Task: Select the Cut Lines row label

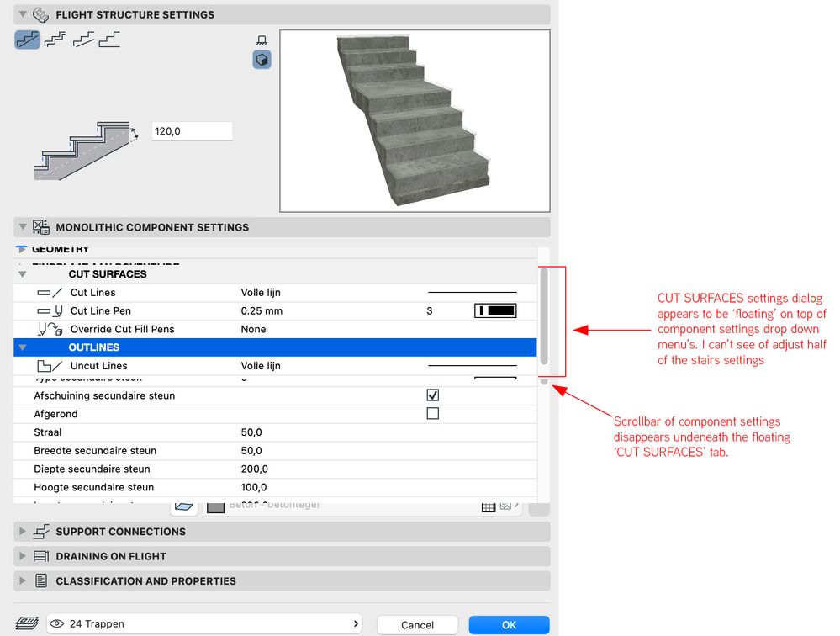Action: point(93,293)
